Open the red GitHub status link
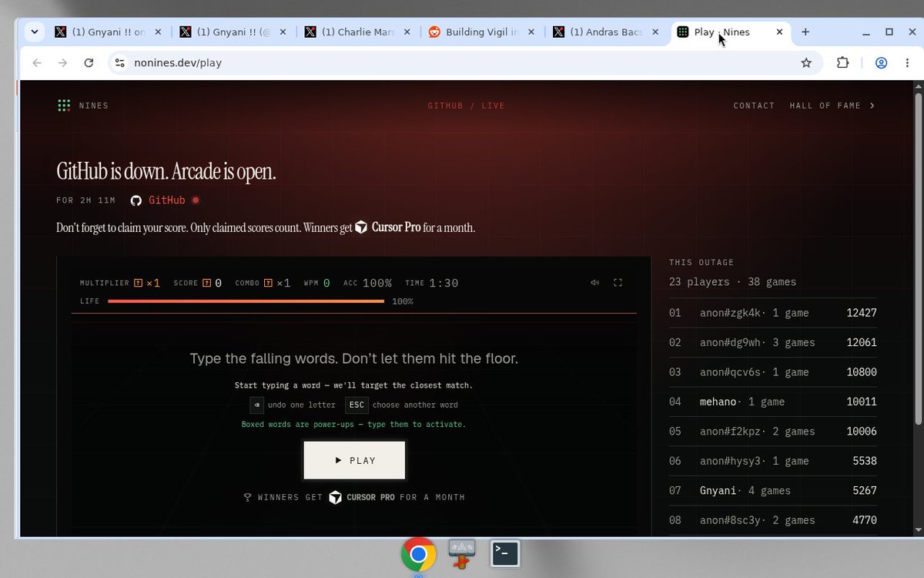This screenshot has height=578, width=924. (x=167, y=200)
